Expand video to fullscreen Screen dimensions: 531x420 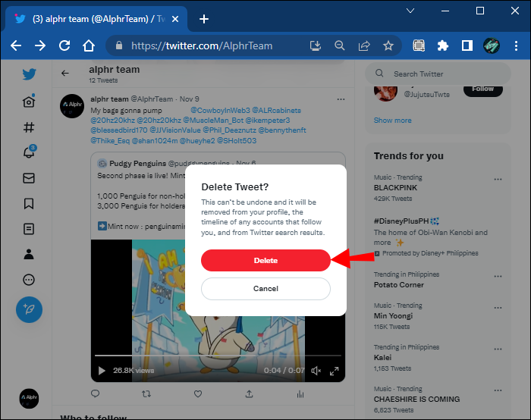tap(335, 371)
